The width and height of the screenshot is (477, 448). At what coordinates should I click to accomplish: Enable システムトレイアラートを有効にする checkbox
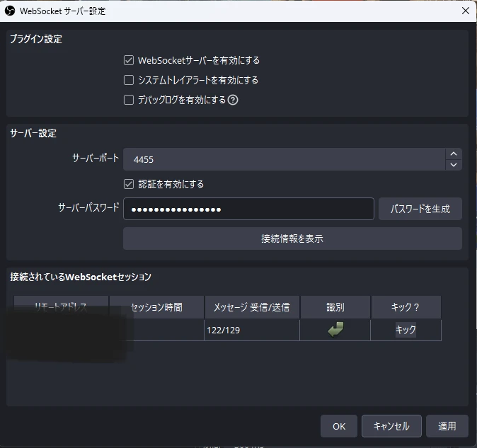click(129, 80)
